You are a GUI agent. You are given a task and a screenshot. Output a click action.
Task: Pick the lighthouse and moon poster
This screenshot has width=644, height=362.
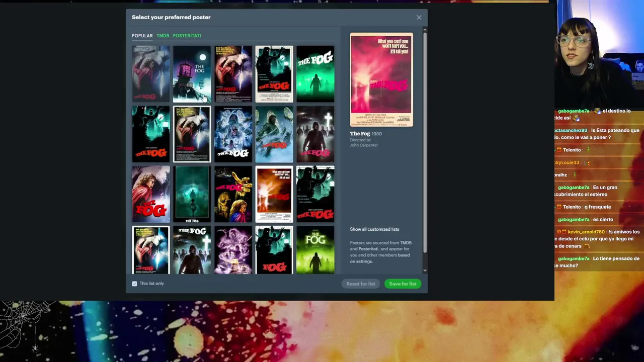pyautogui.click(x=192, y=74)
